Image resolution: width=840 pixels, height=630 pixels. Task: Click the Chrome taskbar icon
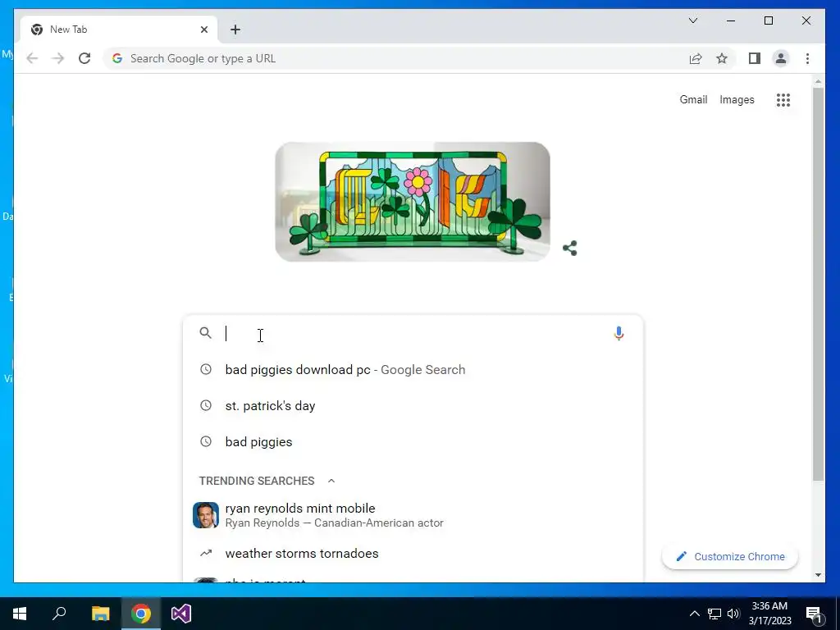(x=141, y=614)
